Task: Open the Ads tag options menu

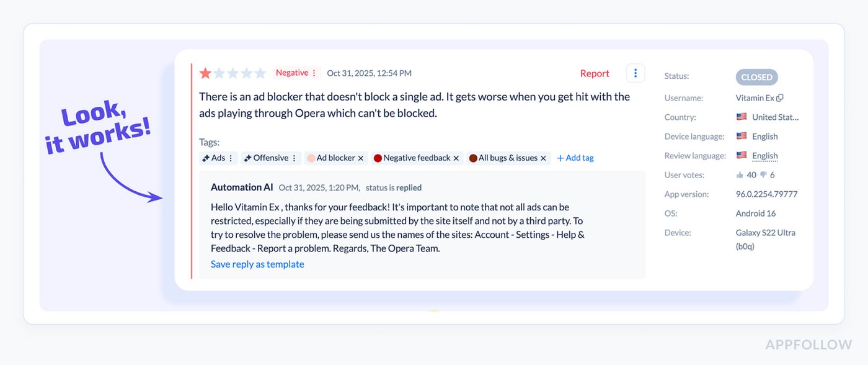Action: pos(231,158)
